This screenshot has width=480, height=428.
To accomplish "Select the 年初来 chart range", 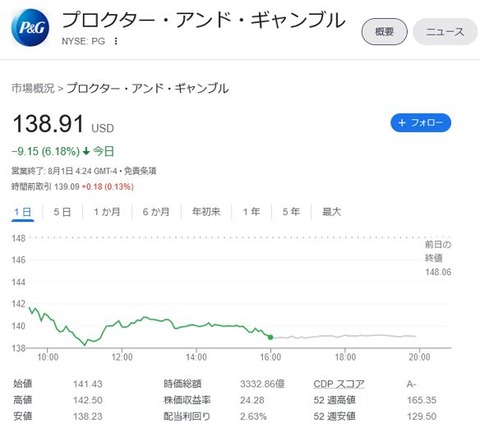I will click(206, 212).
